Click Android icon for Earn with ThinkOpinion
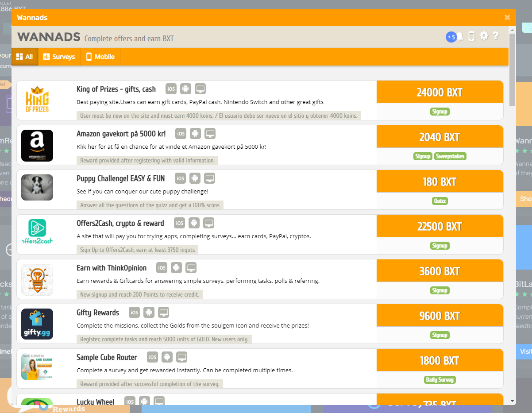Viewport: 532px width, 413px height. 177,268
